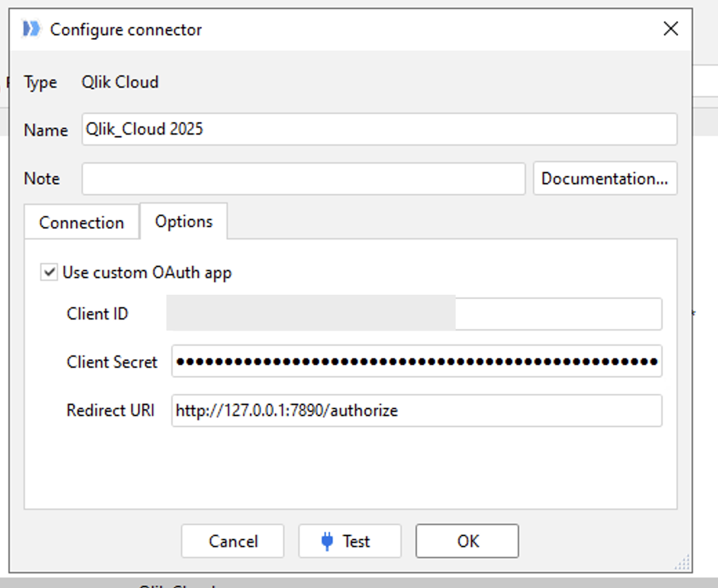
Task: Disable the Use custom OAuth app checkbox
Action: 49,273
